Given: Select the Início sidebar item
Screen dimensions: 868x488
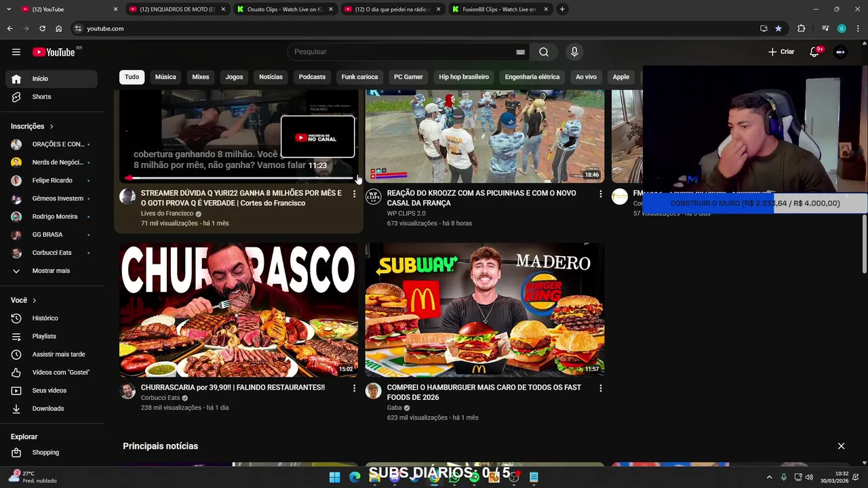Looking at the screenshot, I should [x=52, y=79].
